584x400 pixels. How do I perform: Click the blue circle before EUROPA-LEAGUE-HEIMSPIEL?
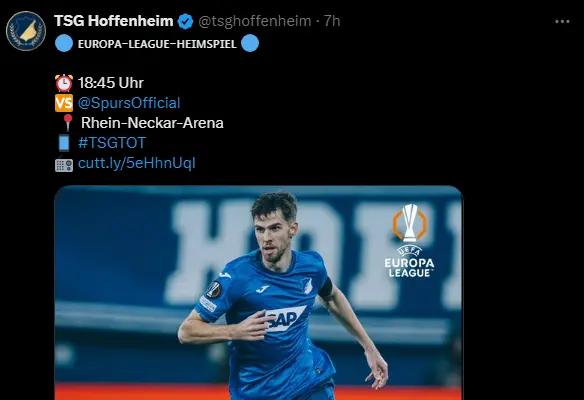64,43
